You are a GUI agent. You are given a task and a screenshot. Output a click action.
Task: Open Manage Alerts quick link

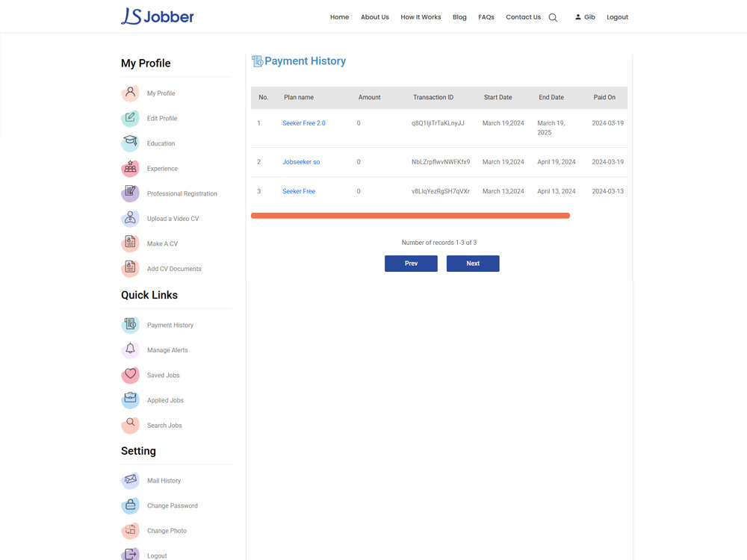click(167, 350)
